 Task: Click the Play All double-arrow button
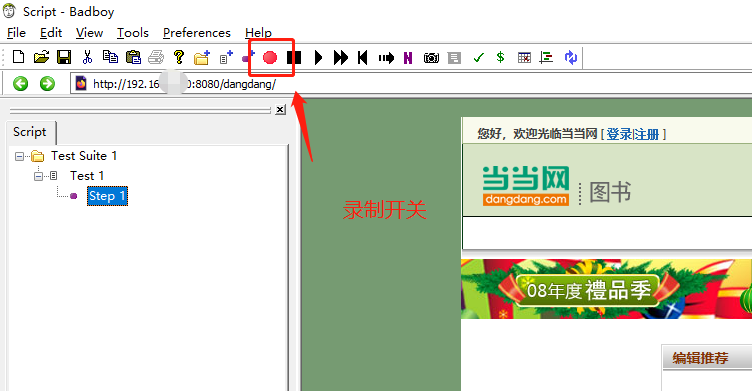click(341, 58)
